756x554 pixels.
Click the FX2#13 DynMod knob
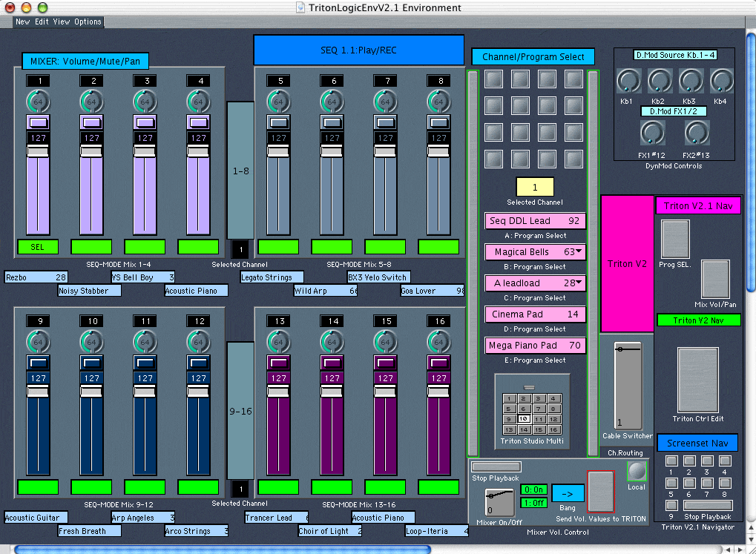pyautogui.click(x=697, y=133)
